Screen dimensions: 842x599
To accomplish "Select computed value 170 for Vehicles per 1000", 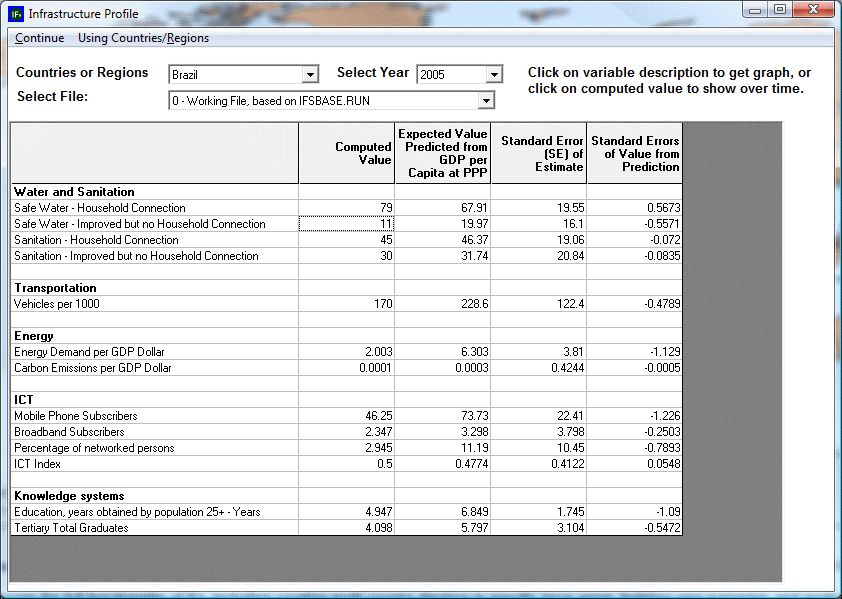I will (x=346, y=304).
